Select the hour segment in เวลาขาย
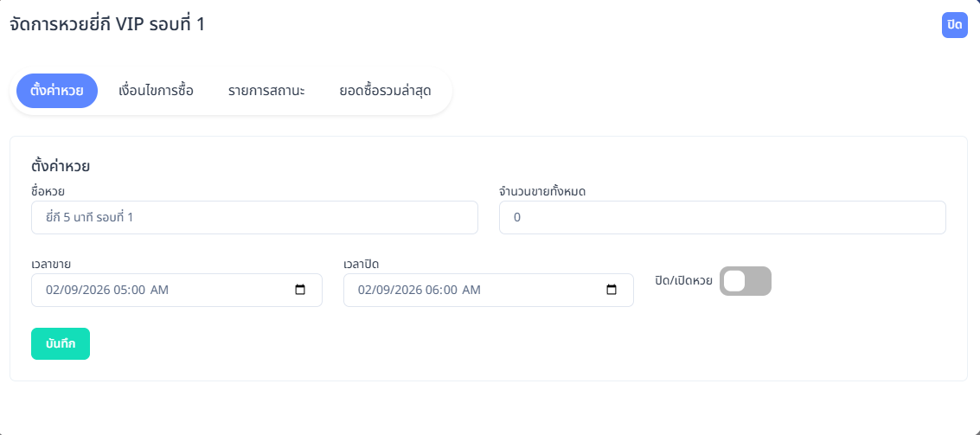Image resolution: width=980 pixels, height=435 pixels. tap(118, 291)
